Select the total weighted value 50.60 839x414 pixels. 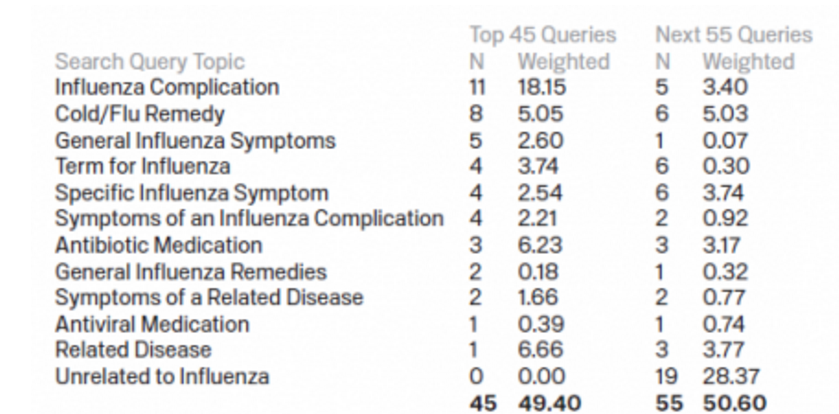click(734, 403)
